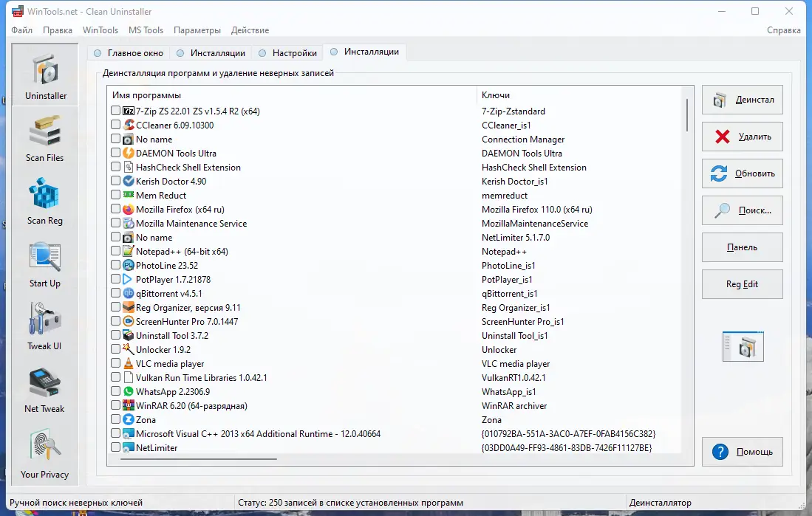Click the WinTools.net app icon in title bar
The height and width of the screenshot is (516, 812).
pos(18,11)
